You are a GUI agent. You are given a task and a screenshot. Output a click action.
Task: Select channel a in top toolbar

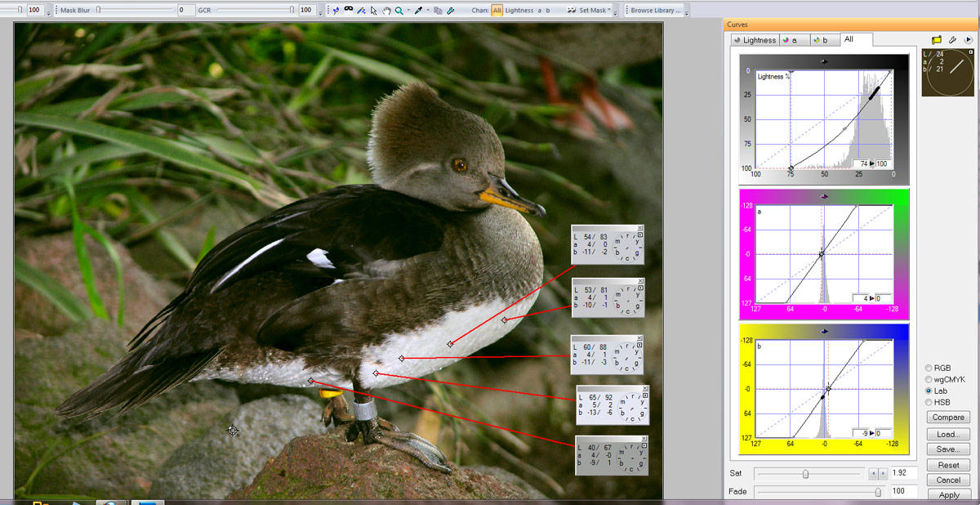tap(540, 11)
